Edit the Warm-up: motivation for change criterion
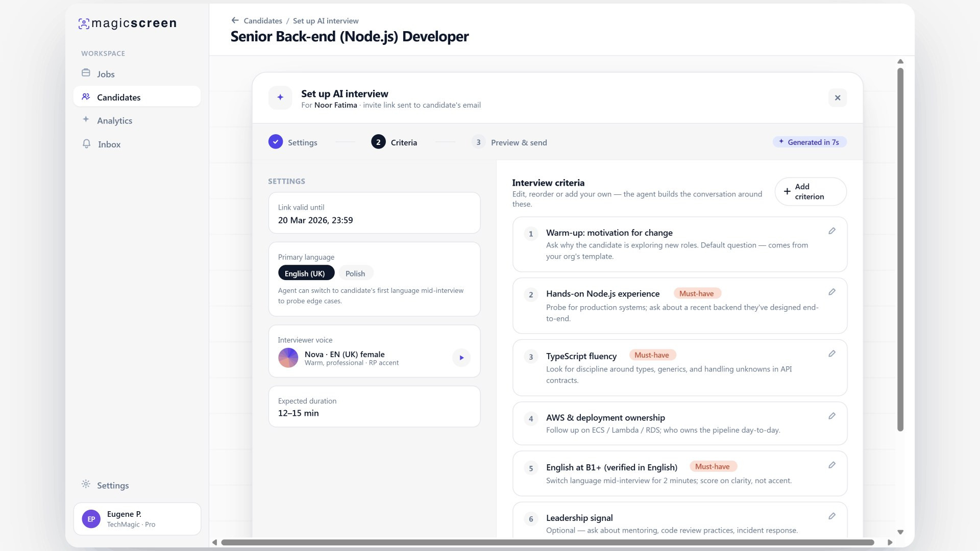Screen dimensions: 980x551 click(x=832, y=231)
